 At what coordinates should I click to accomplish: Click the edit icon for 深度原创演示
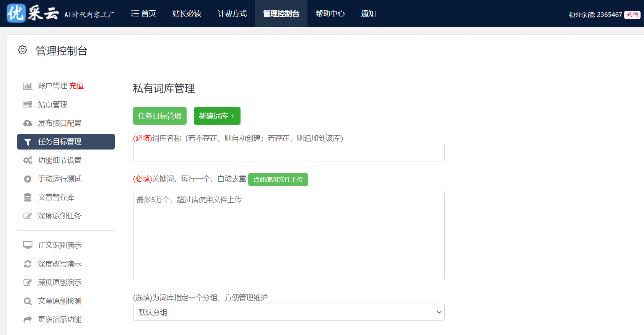click(28, 282)
